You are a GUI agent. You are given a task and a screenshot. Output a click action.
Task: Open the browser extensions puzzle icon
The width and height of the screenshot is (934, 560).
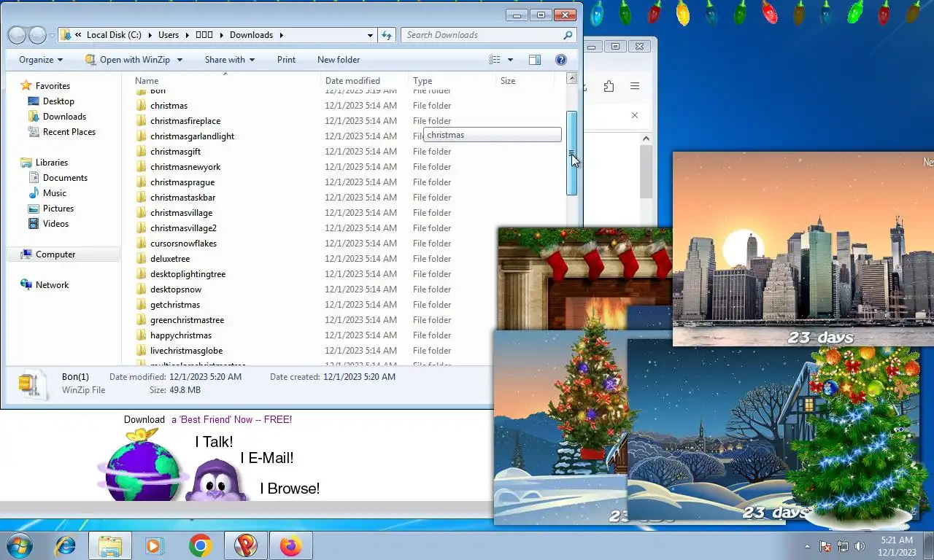point(609,86)
